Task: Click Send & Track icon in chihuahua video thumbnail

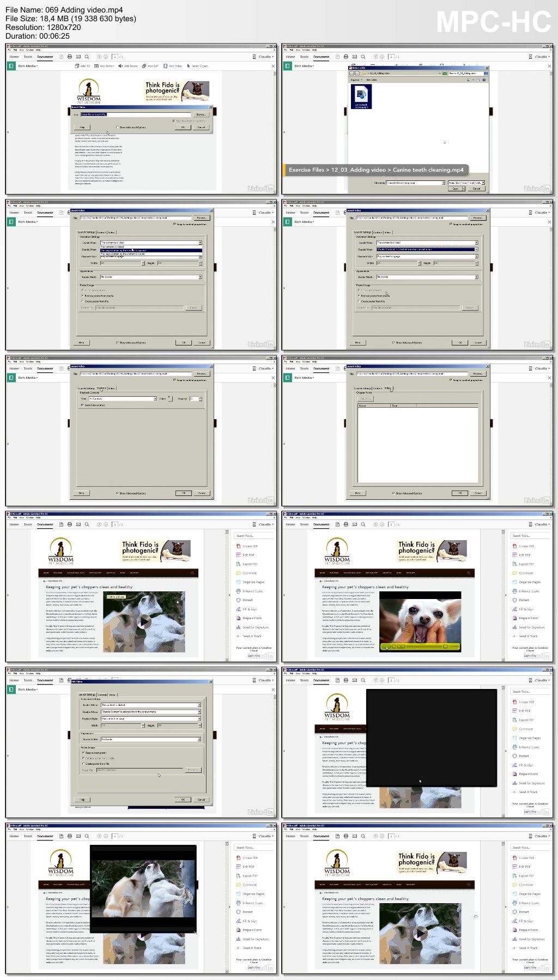Action: 514,636
